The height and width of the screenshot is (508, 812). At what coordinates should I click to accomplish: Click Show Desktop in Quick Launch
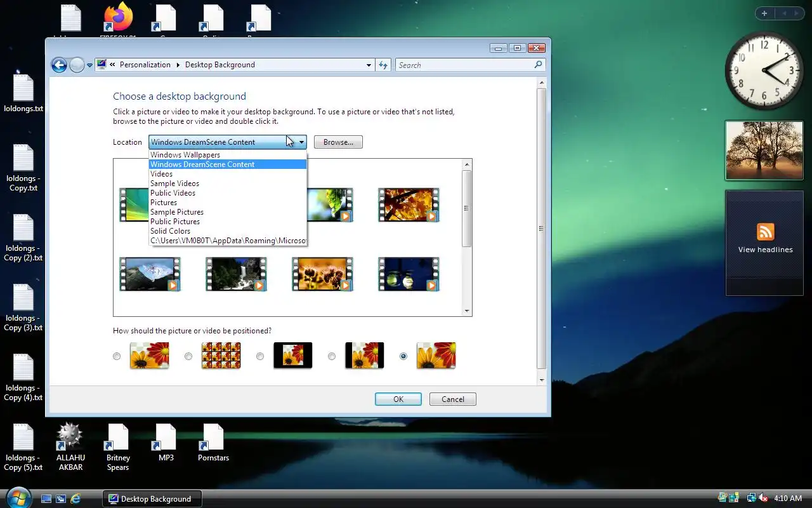pos(46,499)
